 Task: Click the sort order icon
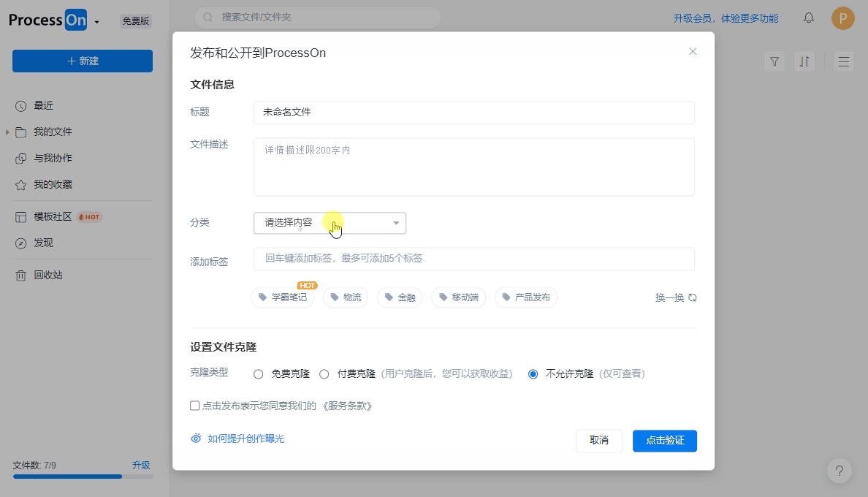pyautogui.click(x=804, y=61)
